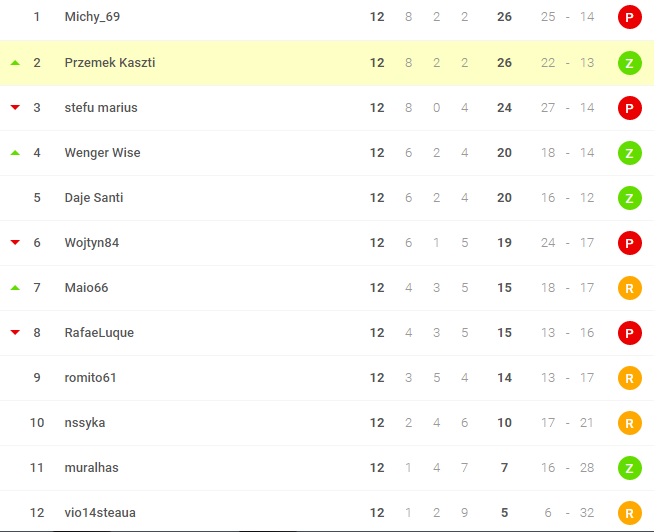This screenshot has width=658, height=532.
Task: Click the orange R badge for nssyka
Action: [629, 422]
